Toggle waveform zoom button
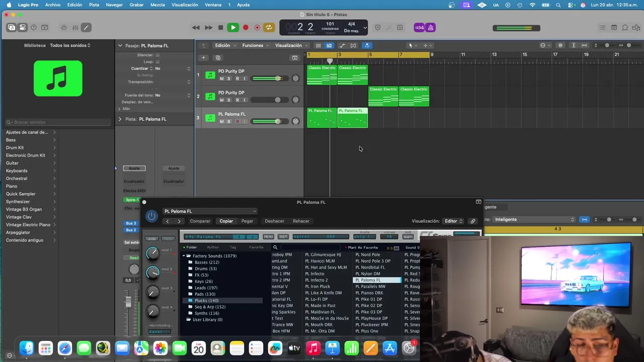The height and width of the screenshot is (362, 644). [x=560, y=45]
